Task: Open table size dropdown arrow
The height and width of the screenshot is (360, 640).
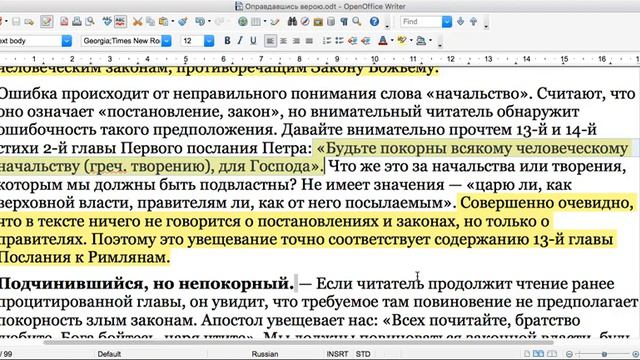Action: tap(264, 22)
